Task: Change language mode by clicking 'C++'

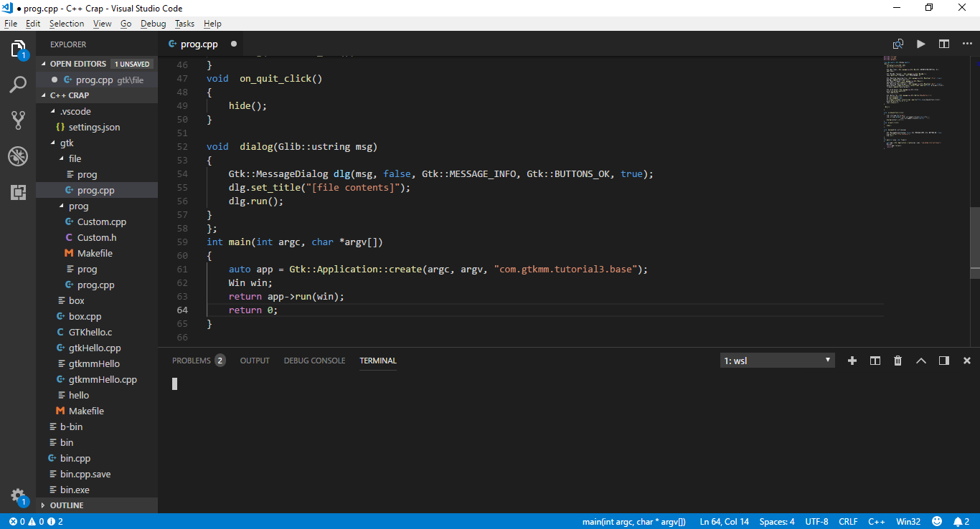Action: (x=876, y=521)
